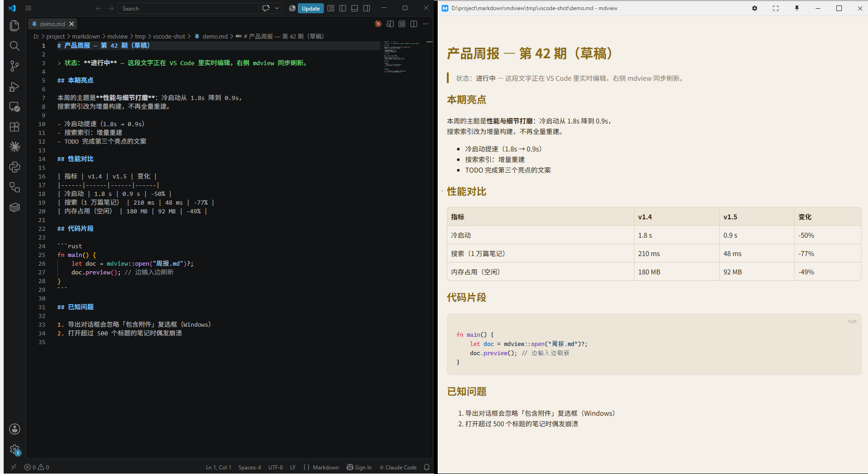Click Claude Code in status bar
This screenshot has height=474, width=868.
pos(398,467)
